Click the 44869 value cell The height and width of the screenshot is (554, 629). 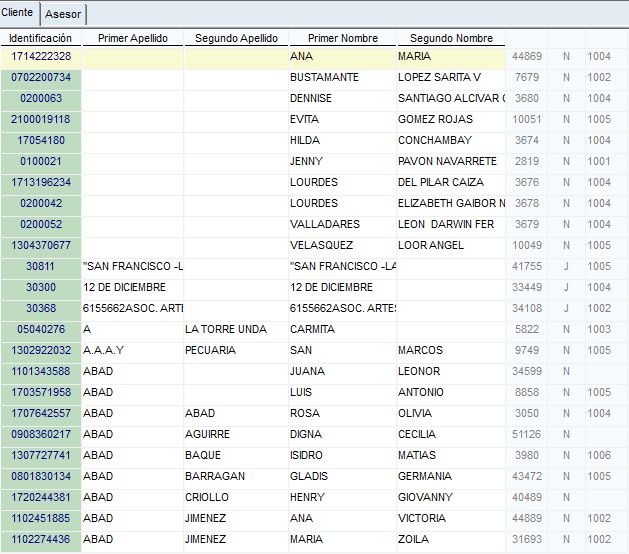point(527,57)
